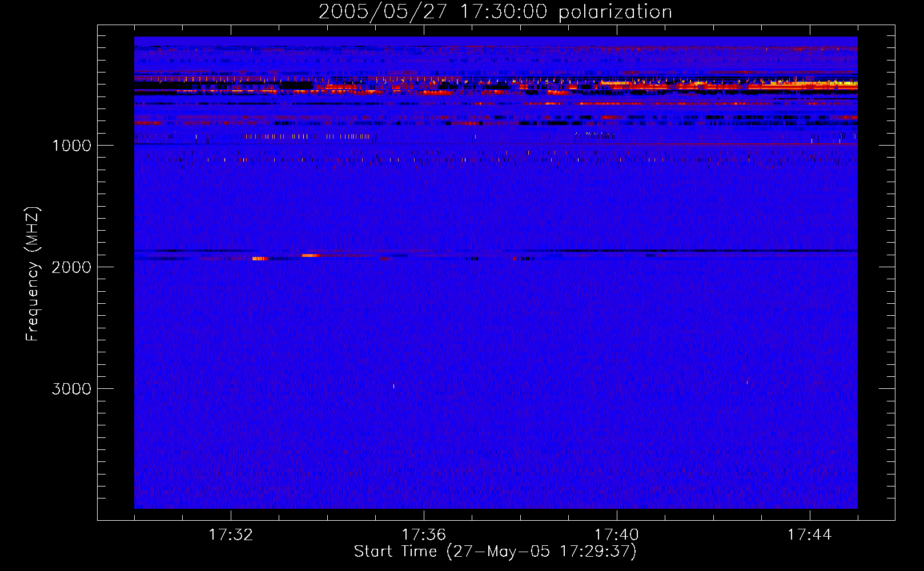The width and height of the screenshot is (924, 571).
Task: Click the "Start Time (27-May-05 17:29:37)" label
Action: click(495, 552)
